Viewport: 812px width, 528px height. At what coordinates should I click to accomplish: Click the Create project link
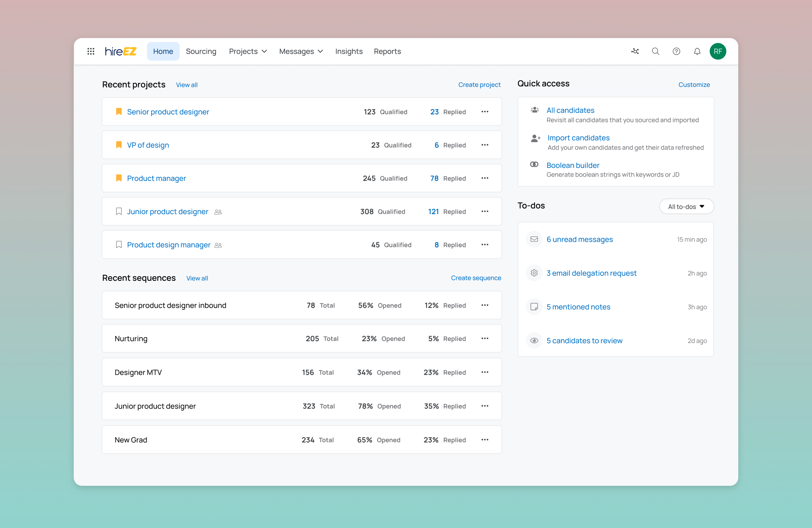click(479, 85)
